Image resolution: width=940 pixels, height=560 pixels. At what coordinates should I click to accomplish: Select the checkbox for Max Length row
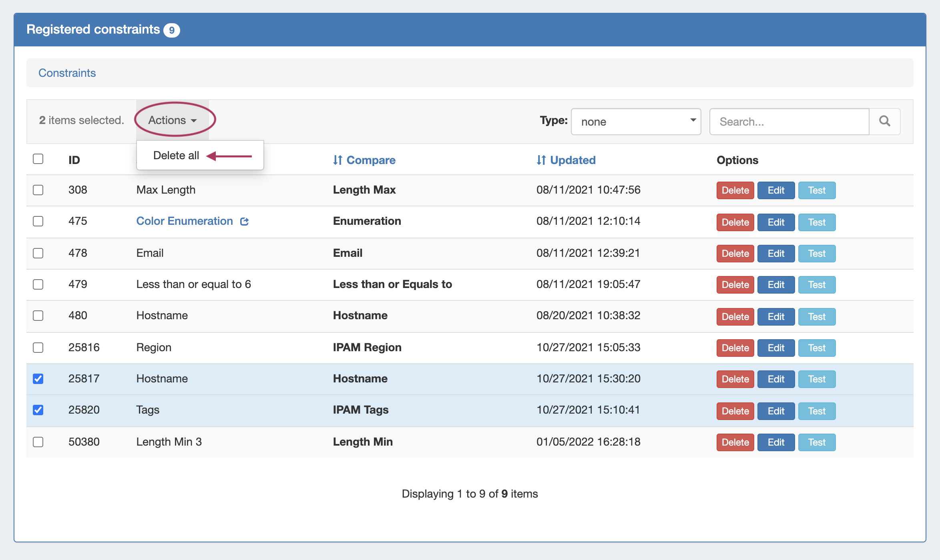tap(38, 190)
